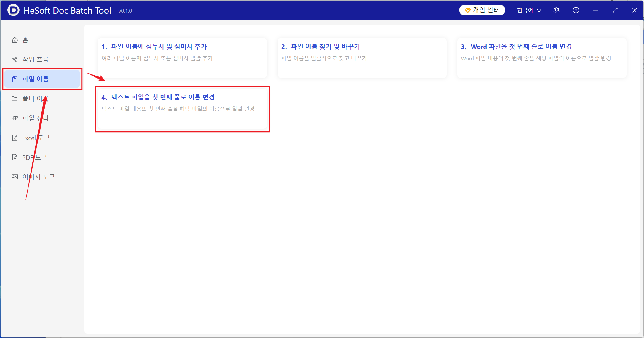Open card 3 Word 파일을 첫 번째 줄로 이름 변경

(542, 58)
